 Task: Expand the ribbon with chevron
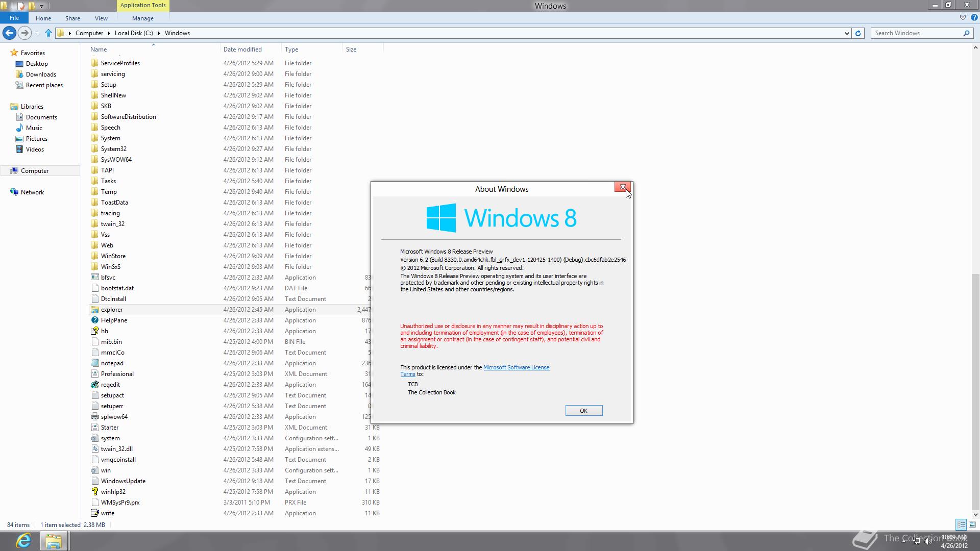[x=963, y=18]
